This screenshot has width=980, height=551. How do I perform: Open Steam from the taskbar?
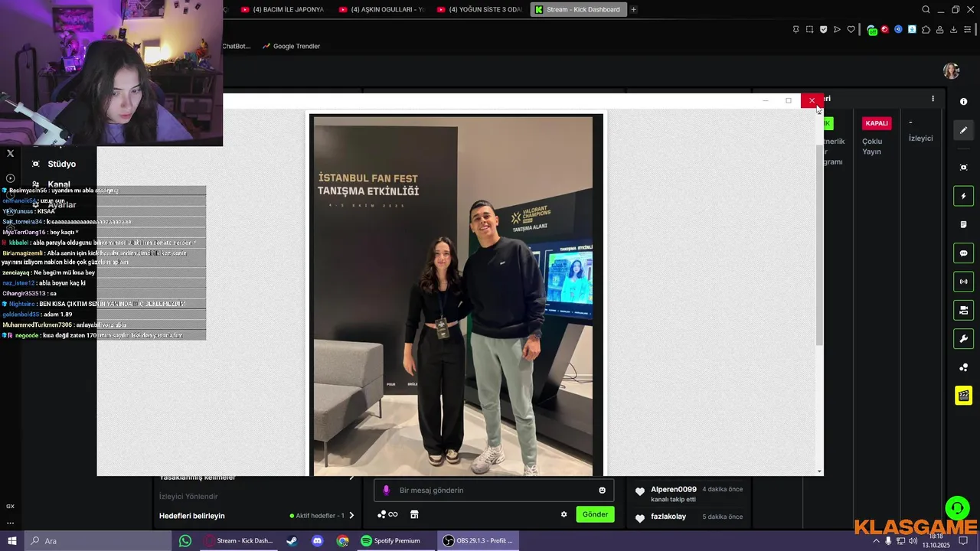click(x=292, y=541)
